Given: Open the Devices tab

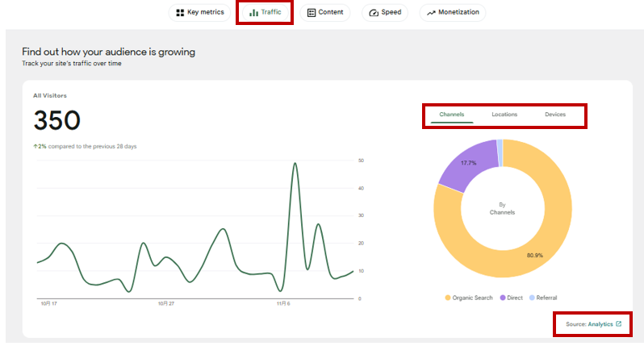Looking at the screenshot, I should [555, 115].
